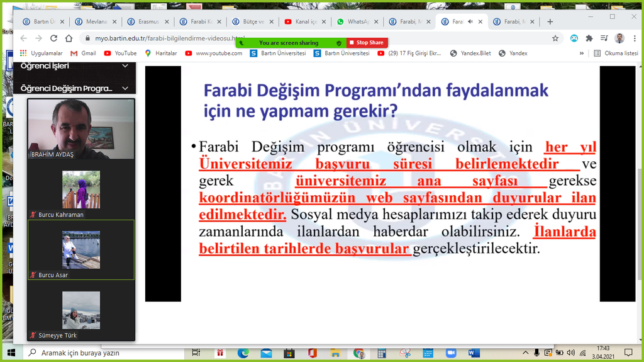Go forward in browser history
The height and width of the screenshot is (362, 644).
38,38
